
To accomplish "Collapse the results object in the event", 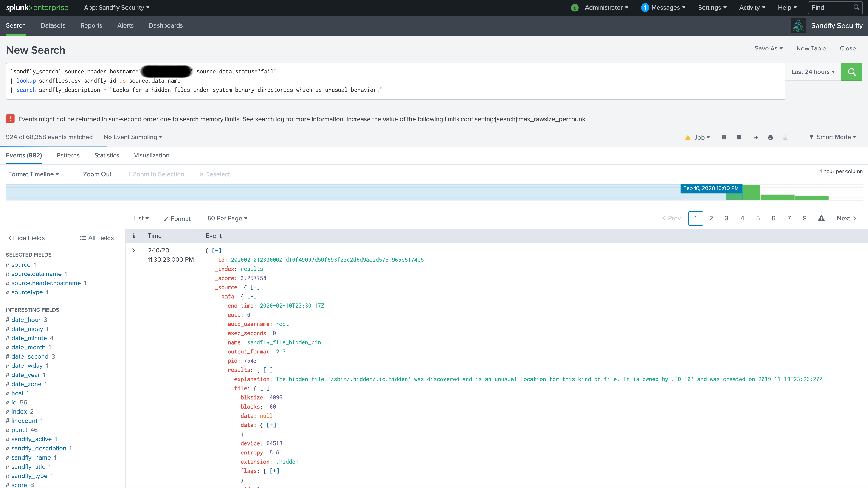I will click(268, 370).
